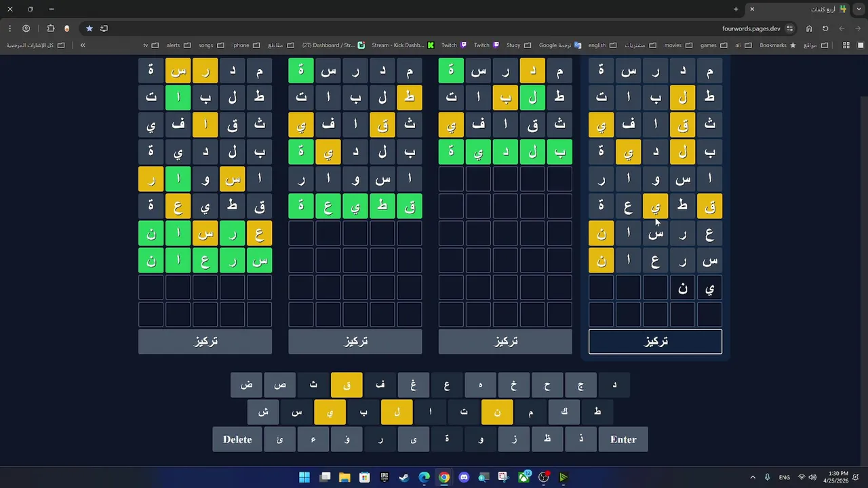
Task: Click the bookmark star in address bar
Action: (x=89, y=28)
